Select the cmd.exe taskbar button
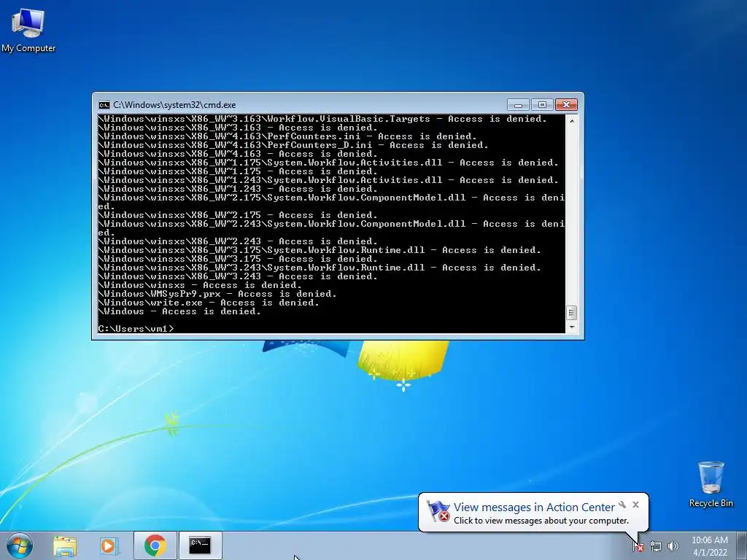 200,545
